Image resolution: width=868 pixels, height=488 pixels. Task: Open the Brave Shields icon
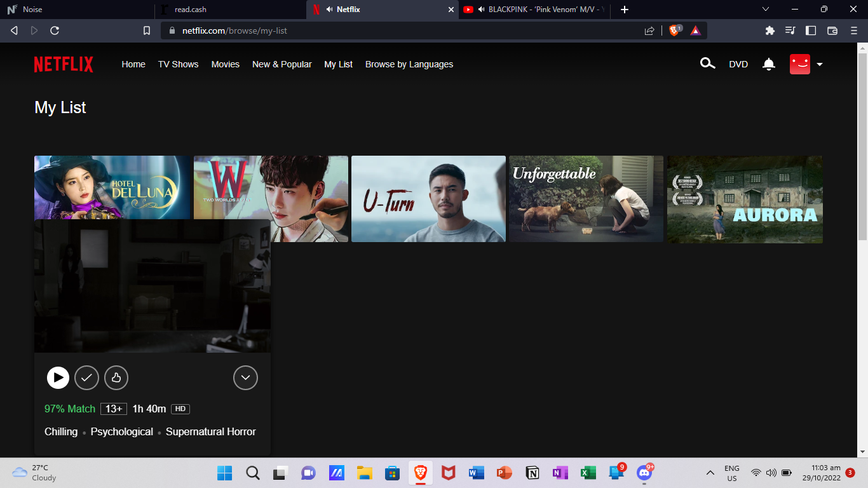(x=675, y=30)
